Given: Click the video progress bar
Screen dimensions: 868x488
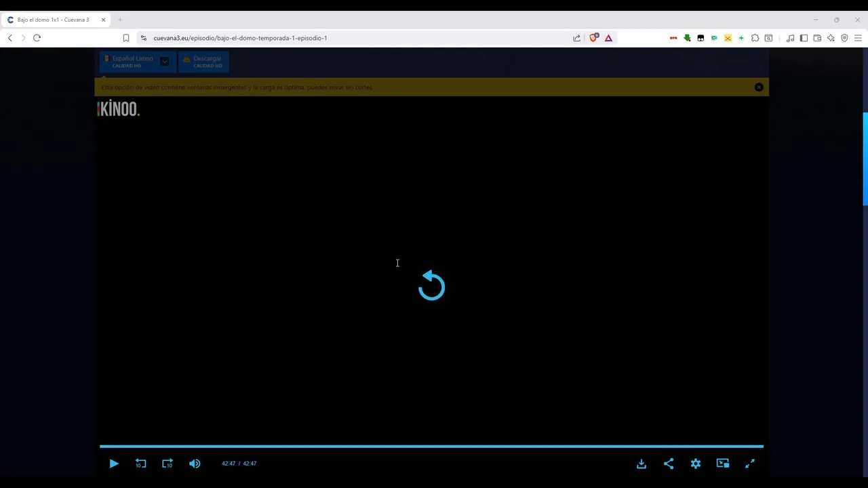Looking at the screenshot, I should (431, 446).
